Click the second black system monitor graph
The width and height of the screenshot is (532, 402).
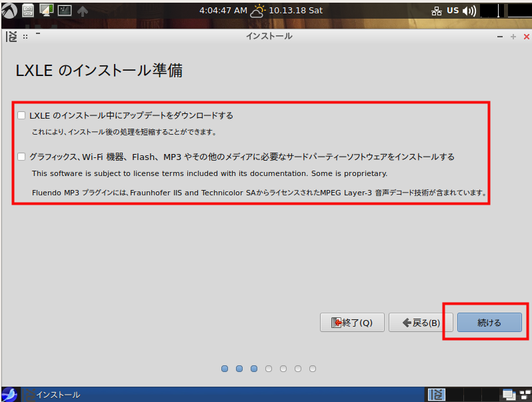click(520, 11)
